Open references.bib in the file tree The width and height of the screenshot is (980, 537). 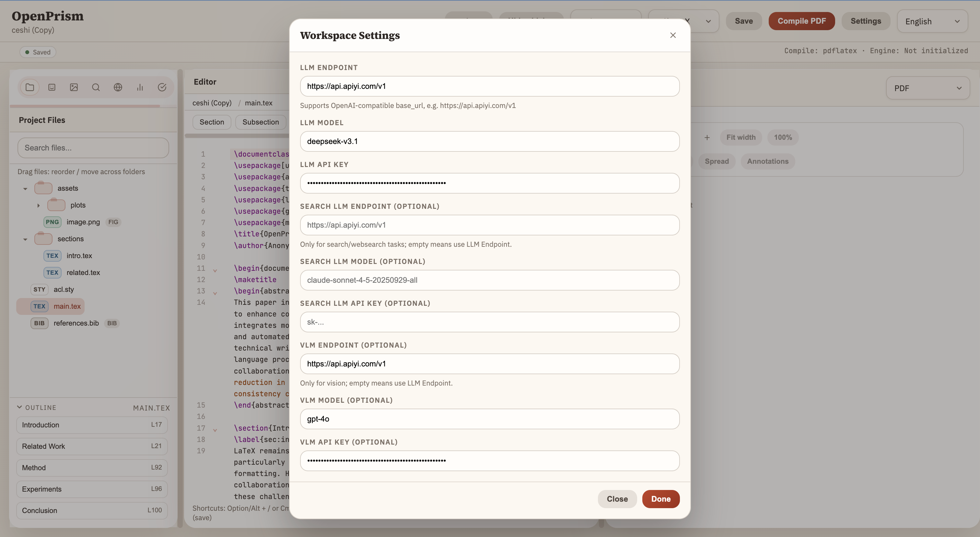click(x=76, y=323)
